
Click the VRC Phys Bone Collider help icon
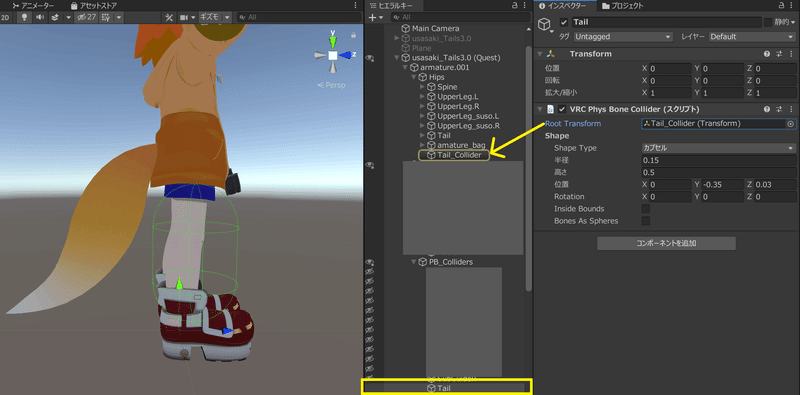767,109
